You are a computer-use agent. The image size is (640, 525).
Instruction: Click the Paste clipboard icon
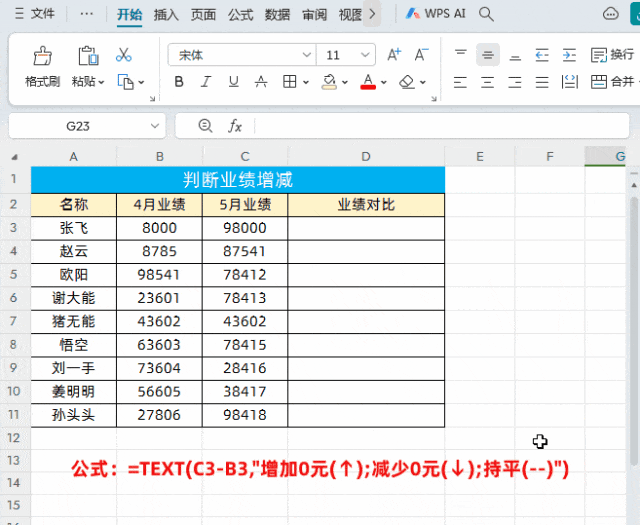point(88,56)
